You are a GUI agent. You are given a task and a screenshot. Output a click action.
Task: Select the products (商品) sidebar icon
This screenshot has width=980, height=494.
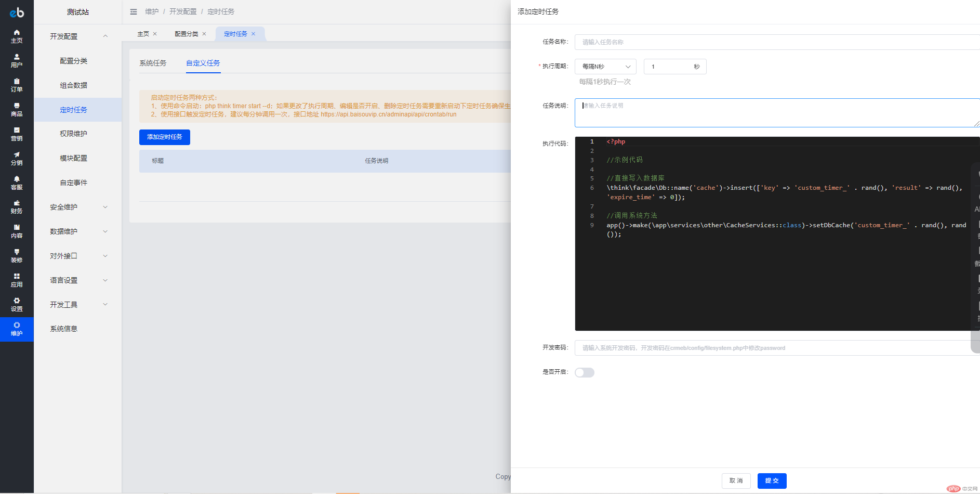(17, 106)
